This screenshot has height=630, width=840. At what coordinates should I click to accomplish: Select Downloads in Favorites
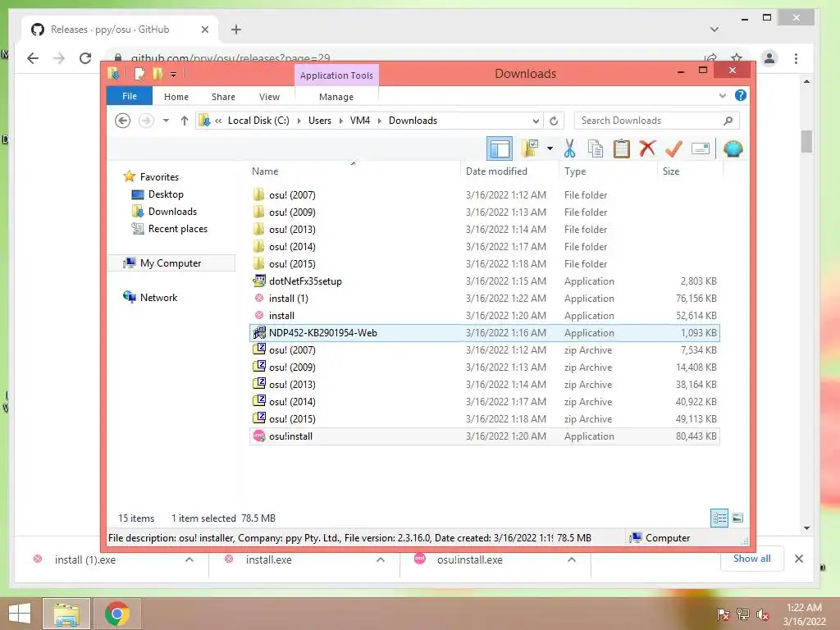click(x=172, y=211)
